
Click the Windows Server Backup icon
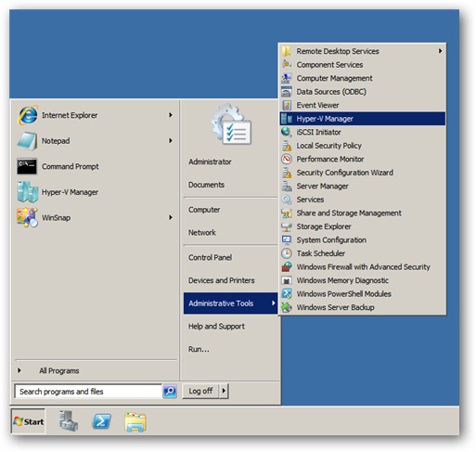pos(287,307)
